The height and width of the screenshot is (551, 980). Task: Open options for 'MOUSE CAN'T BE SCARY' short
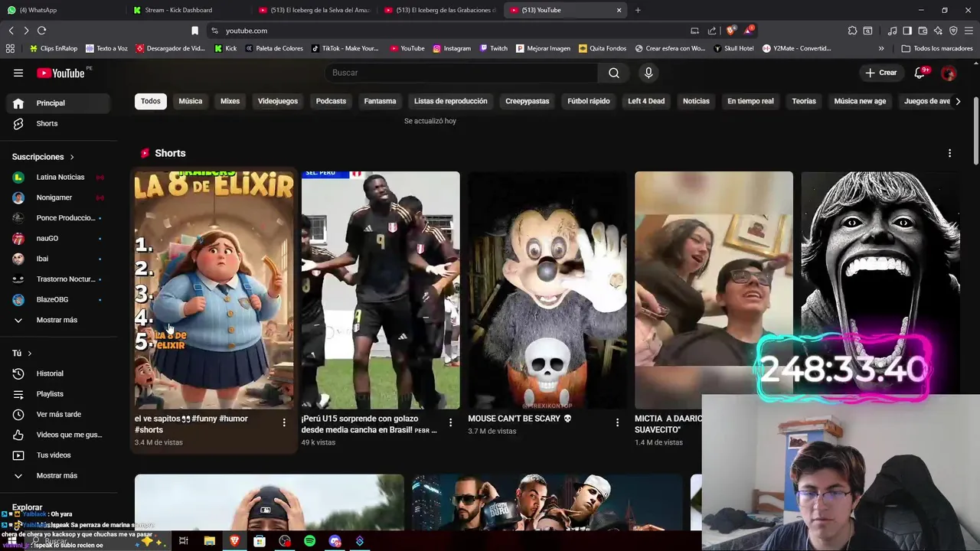tap(617, 422)
